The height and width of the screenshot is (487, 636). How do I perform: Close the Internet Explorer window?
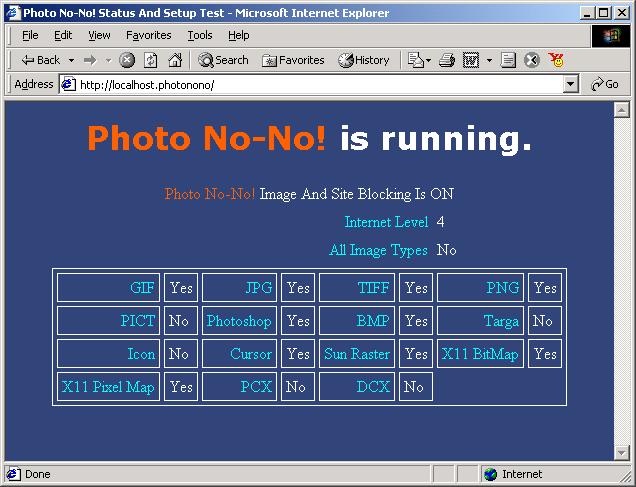pyautogui.click(x=622, y=13)
